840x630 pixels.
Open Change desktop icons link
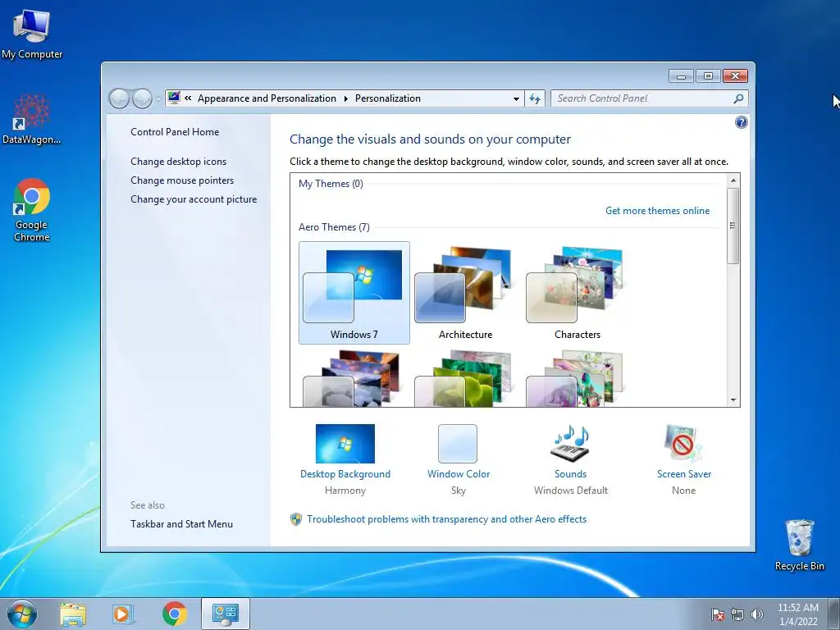click(178, 162)
